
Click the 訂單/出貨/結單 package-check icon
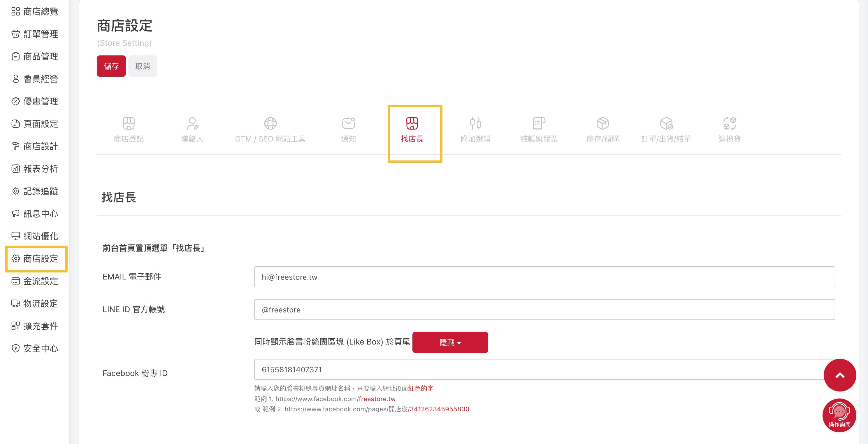coord(666,123)
